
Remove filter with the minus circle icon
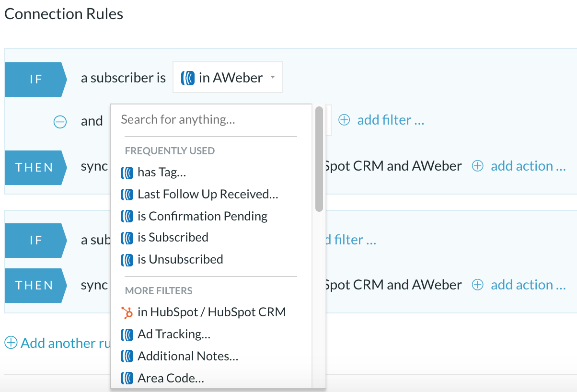60,122
